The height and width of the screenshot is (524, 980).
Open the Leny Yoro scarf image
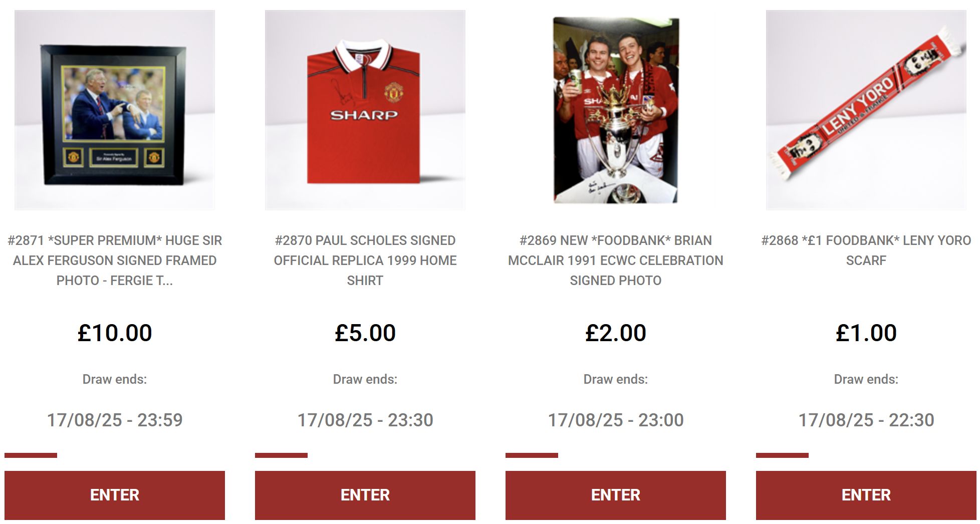pyautogui.click(x=866, y=110)
